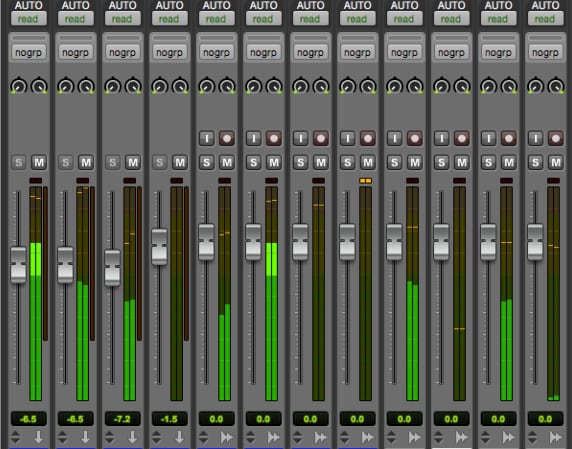Click up/down arrows icon below -1.5 readout
The width and height of the screenshot is (572, 449).
(156, 437)
